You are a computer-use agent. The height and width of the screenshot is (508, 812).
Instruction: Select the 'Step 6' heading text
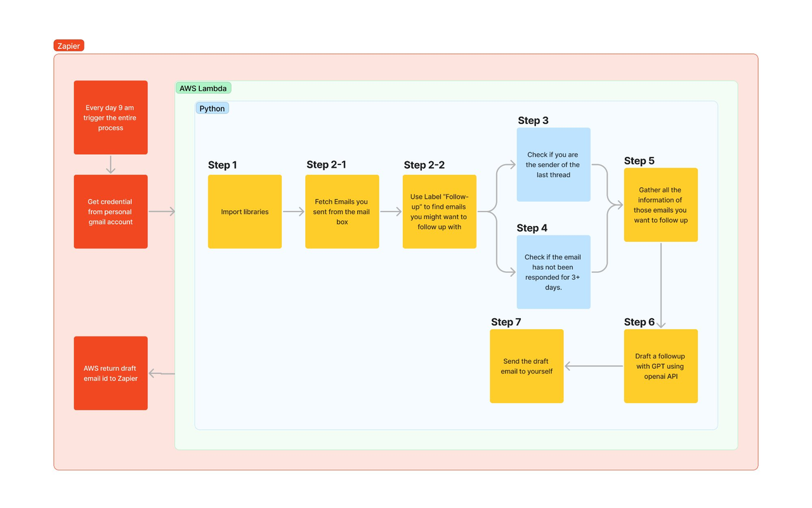(639, 322)
